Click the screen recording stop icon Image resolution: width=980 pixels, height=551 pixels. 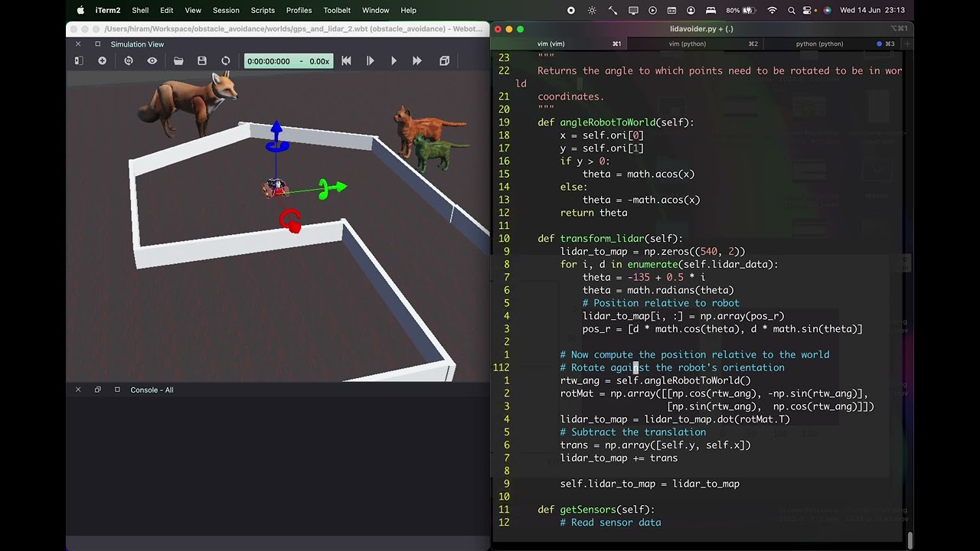click(571, 10)
